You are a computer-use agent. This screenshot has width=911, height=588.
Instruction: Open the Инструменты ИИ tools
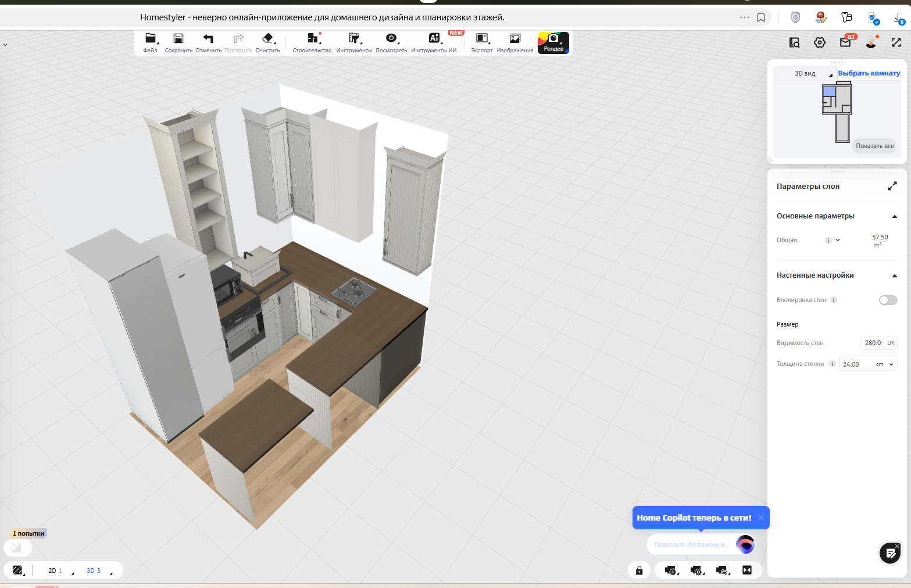click(434, 39)
